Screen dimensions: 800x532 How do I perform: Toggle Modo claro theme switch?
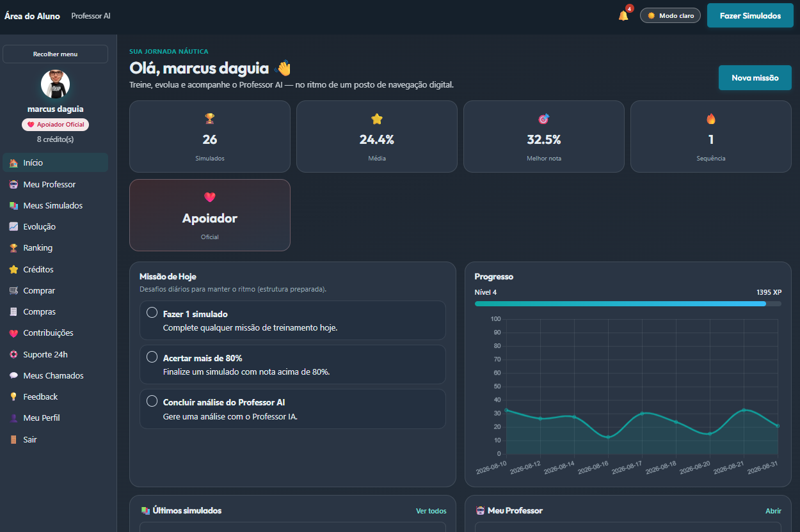[670, 15]
